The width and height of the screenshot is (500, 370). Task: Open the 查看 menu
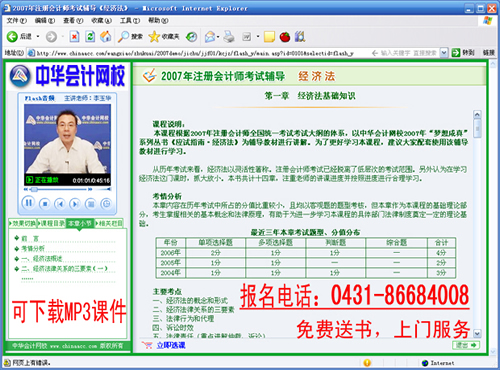(x=73, y=21)
